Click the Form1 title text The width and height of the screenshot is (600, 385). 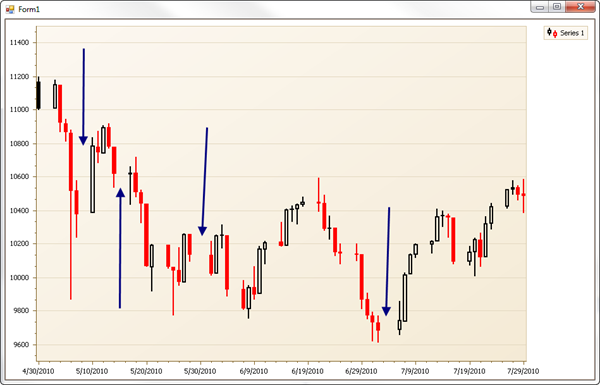[x=29, y=9]
